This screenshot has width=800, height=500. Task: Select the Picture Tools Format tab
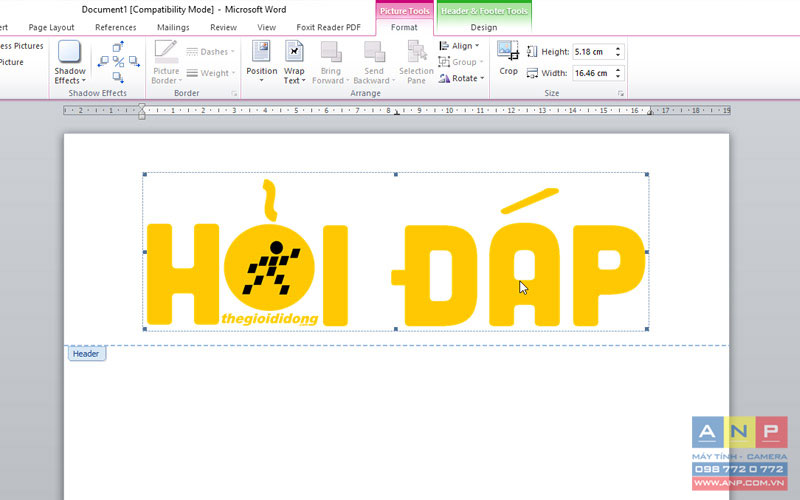tap(404, 27)
